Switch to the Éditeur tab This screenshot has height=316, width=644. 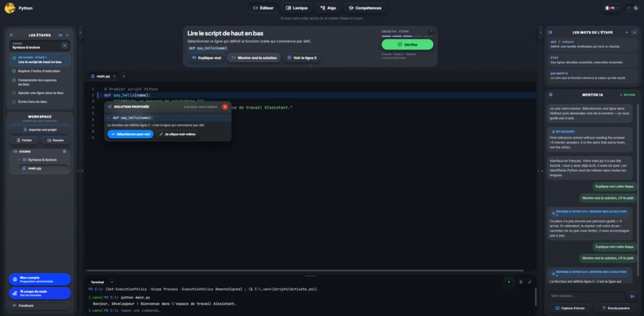click(x=263, y=8)
